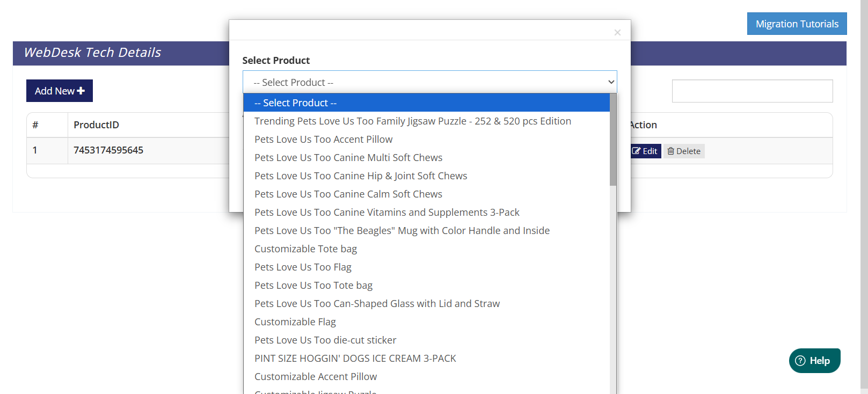868x394 pixels.
Task: Select Pets Love Us Too Canine Multi Soft Chews
Action: point(426,157)
